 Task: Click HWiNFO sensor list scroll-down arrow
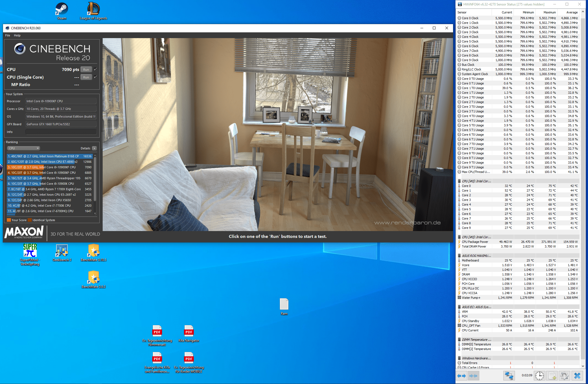[x=583, y=366]
